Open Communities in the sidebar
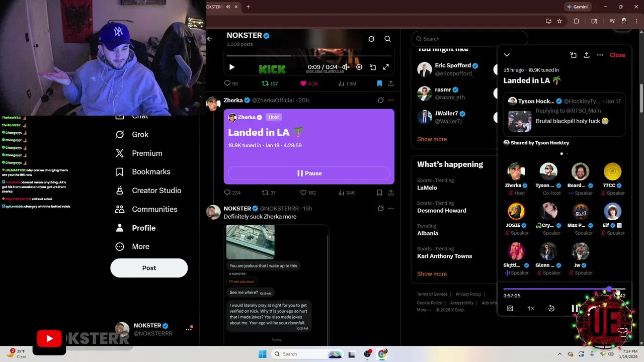The width and height of the screenshot is (644, 362). 146,209
